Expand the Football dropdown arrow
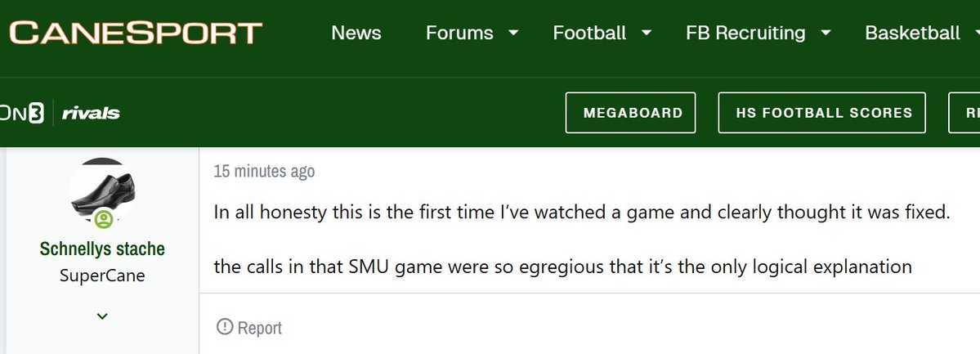Viewport: 980px width, 354px height. [x=647, y=34]
